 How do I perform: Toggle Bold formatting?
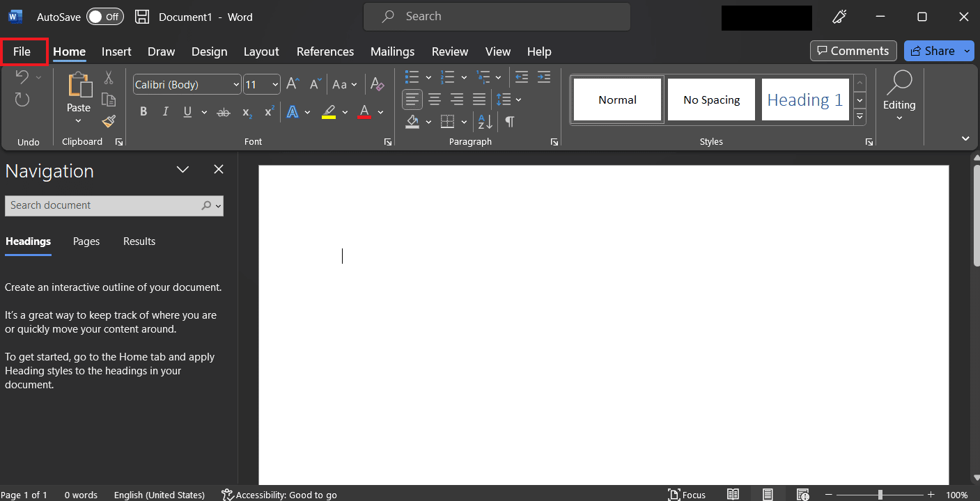point(143,112)
